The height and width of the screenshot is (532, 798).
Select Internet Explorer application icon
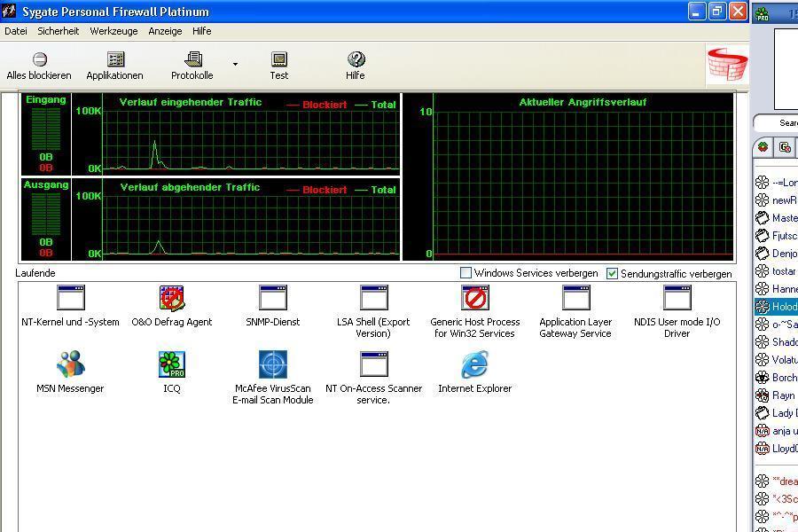pos(475,364)
